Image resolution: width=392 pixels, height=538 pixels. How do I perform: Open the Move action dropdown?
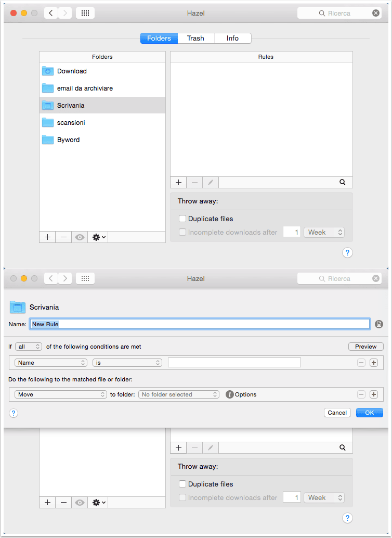(x=61, y=394)
